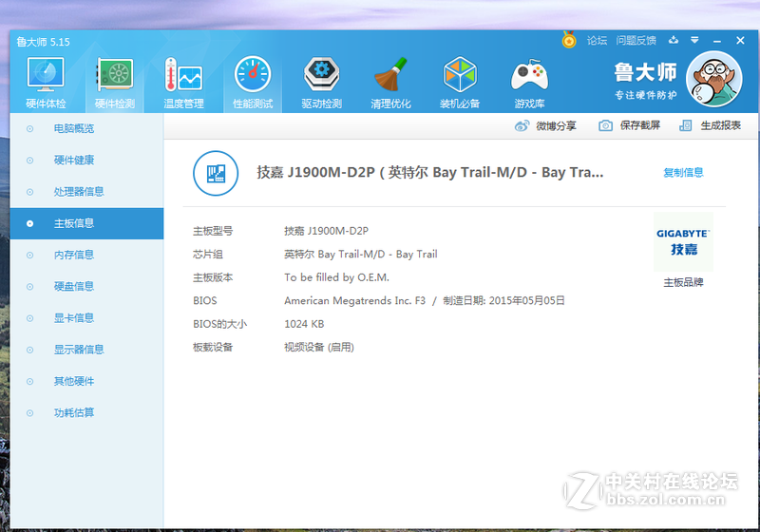Open 问题反馈 feedback link

point(636,41)
